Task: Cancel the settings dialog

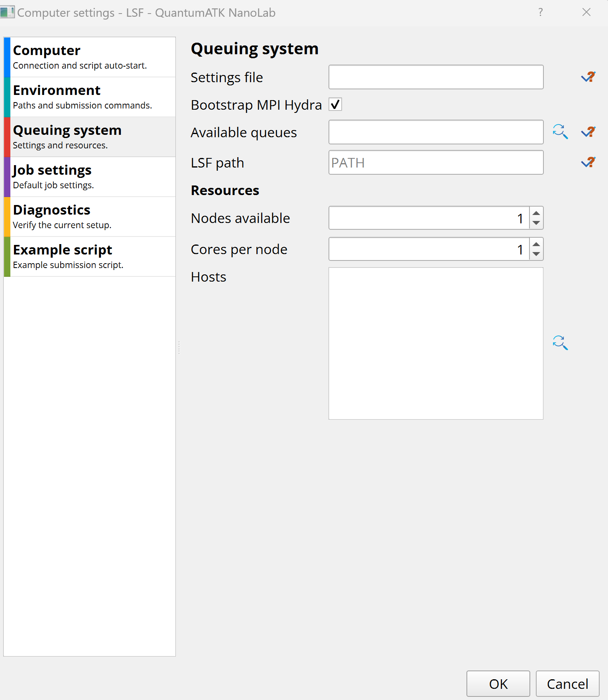Action: (567, 684)
